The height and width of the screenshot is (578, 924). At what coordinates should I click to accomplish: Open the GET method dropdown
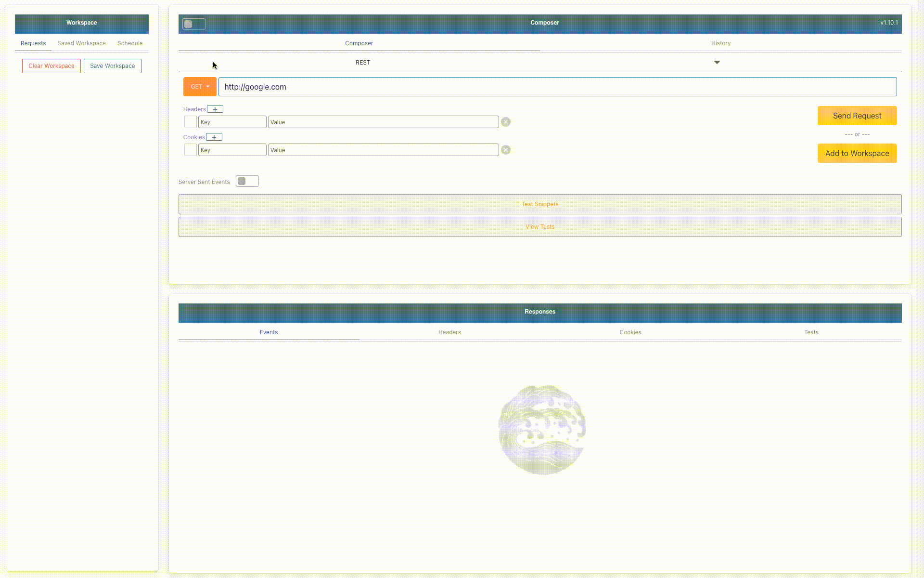pyautogui.click(x=200, y=87)
